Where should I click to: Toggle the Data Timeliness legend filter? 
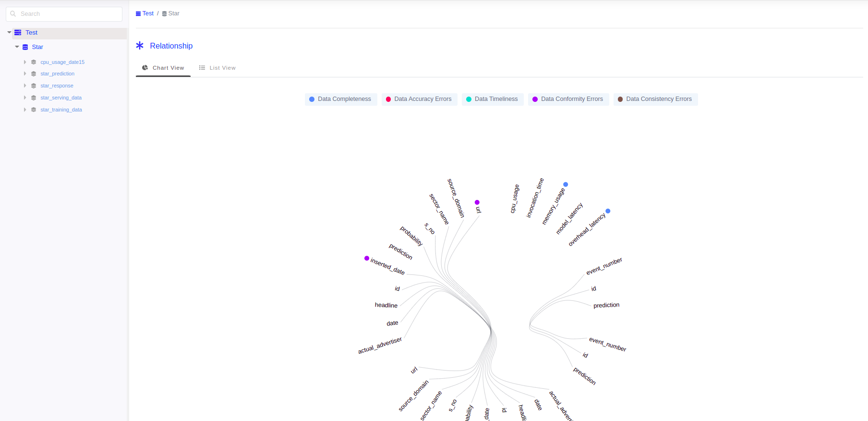click(493, 99)
